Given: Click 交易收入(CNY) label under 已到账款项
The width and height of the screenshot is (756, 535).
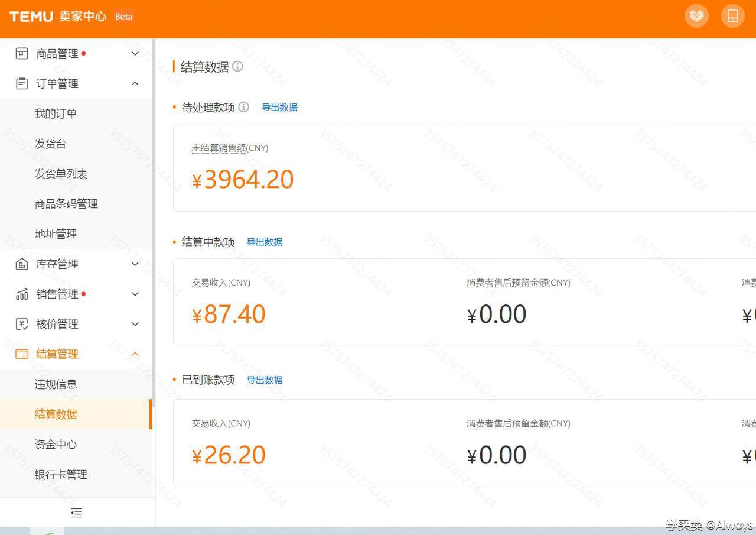Looking at the screenshot, I should click(x=221, y=423).
